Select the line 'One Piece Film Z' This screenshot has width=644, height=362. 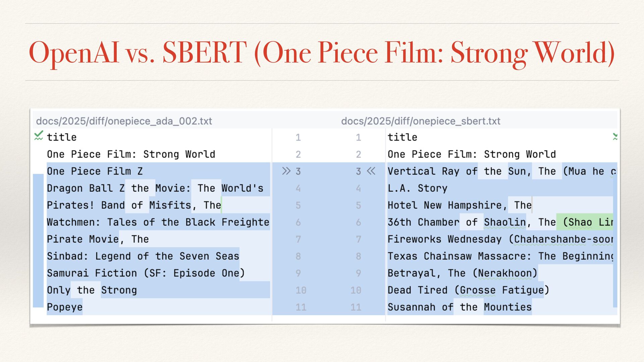coord(95,171)
